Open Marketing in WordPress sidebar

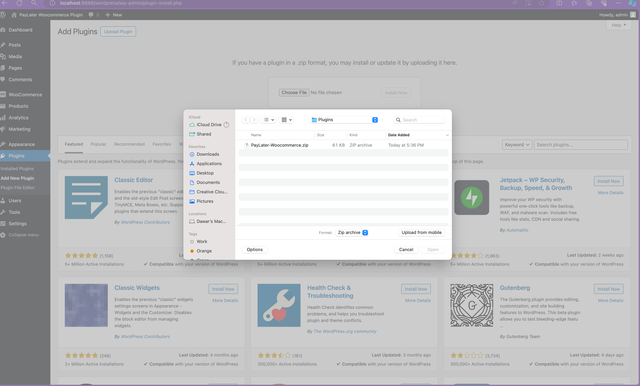[x=19, y=129]
